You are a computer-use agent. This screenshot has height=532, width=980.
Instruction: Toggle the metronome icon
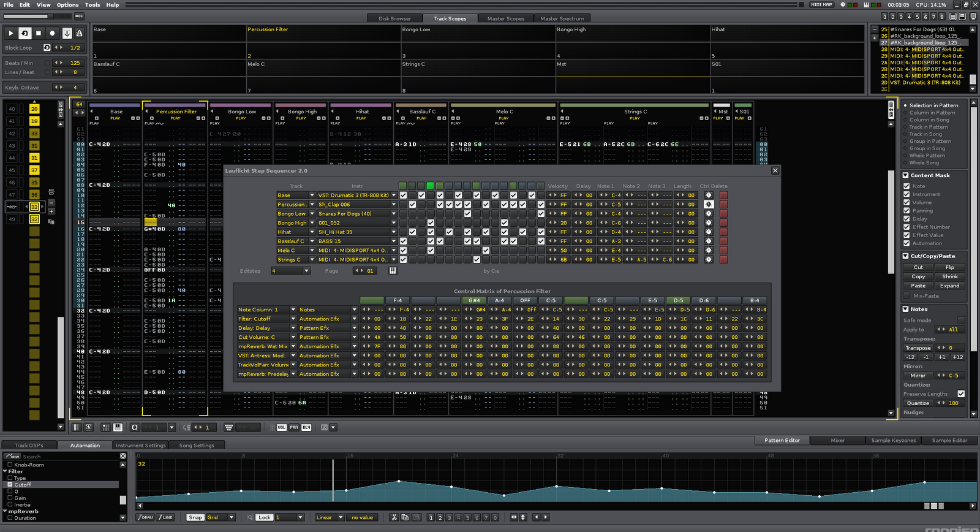pos(79,33)
